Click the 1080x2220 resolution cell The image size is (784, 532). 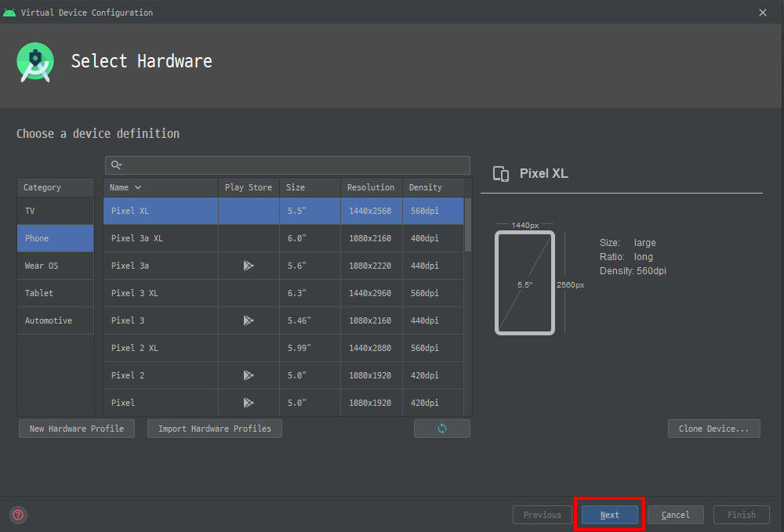coord(370,266)
